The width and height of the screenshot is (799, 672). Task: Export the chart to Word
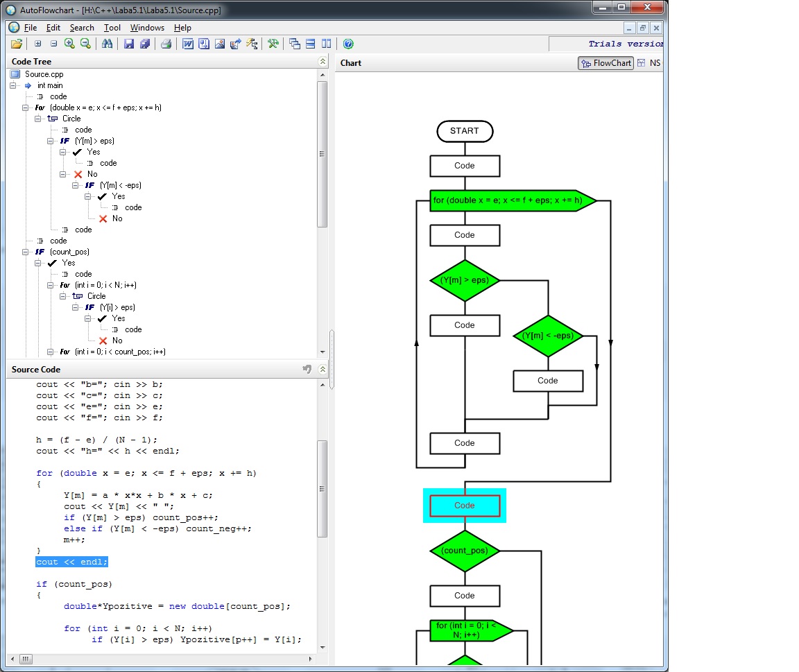tap(188, 44)
